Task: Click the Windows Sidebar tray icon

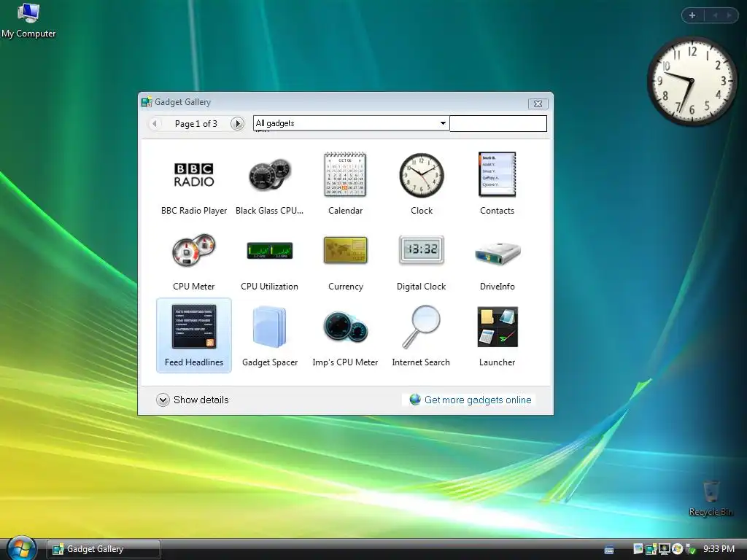Action: point(638,548)
